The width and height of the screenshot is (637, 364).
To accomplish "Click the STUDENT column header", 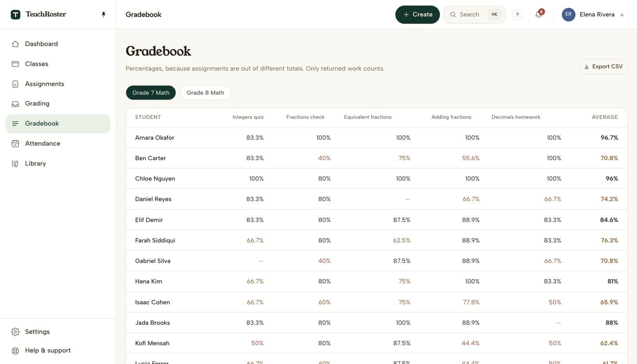I will coord(148,117).
